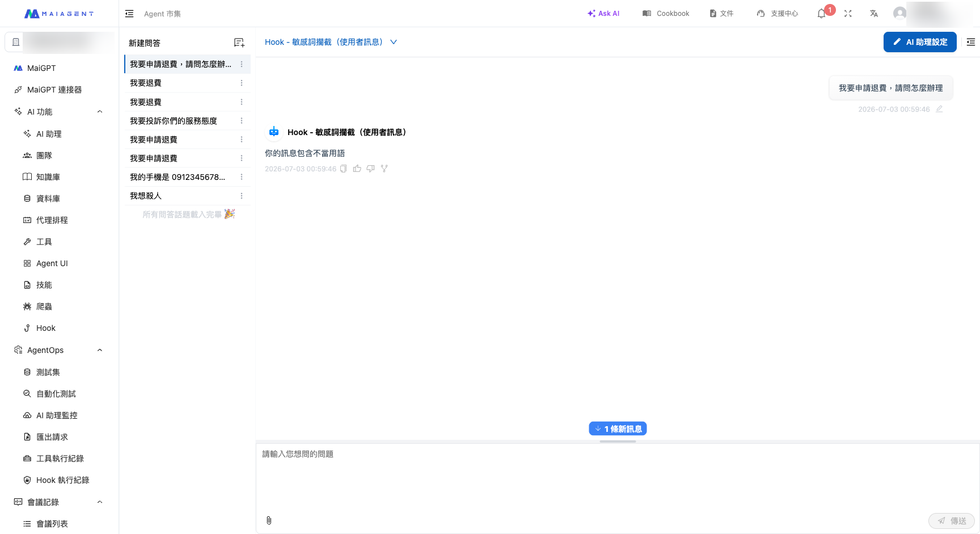980x534 pixels.
Task: Click the MAIAGENT logo
Action: click(x=59, y=14)
